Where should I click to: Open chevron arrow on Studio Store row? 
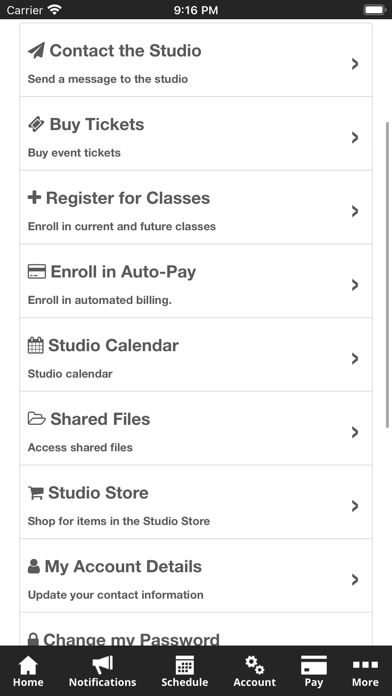(355, 506)
